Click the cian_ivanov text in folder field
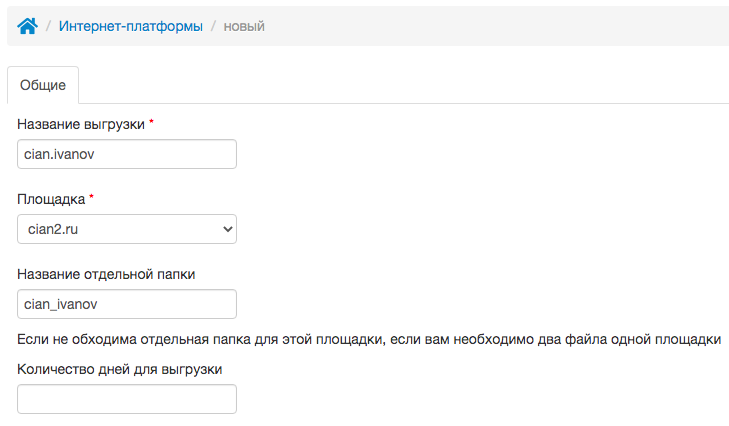The image size is (729, 426). pos(60,304)
